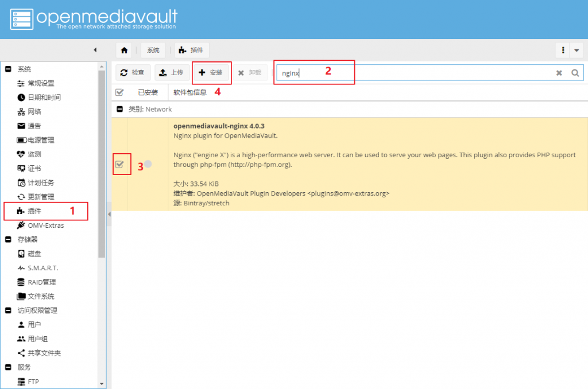The width and height of the screenshot is (588, 389).
Task: Click the openmediavault-nginx installed status indicator
Action: click(x=148, y=164)
